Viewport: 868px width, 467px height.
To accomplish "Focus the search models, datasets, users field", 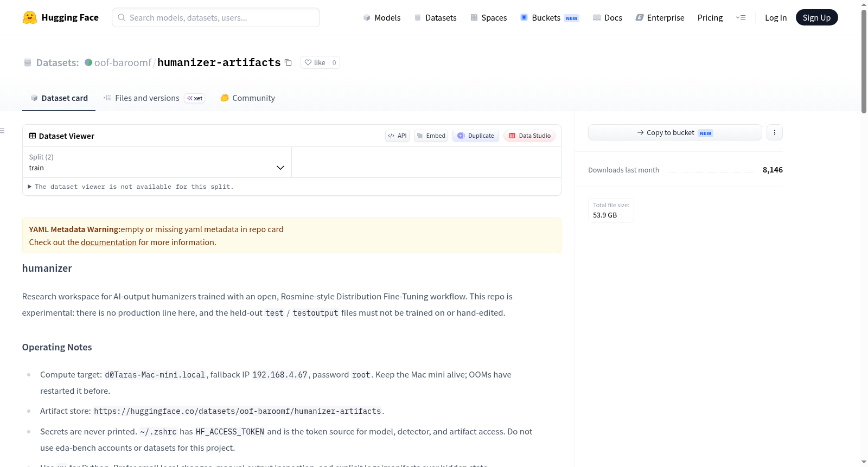I will point(216,17).
